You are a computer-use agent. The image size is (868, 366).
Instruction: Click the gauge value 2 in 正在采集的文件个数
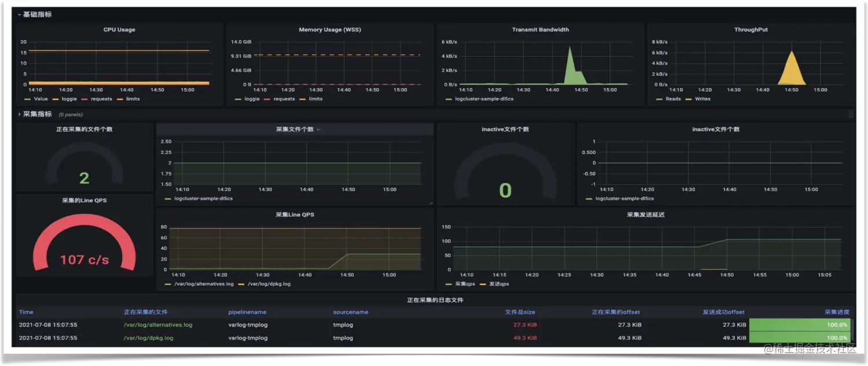point(84,178)
